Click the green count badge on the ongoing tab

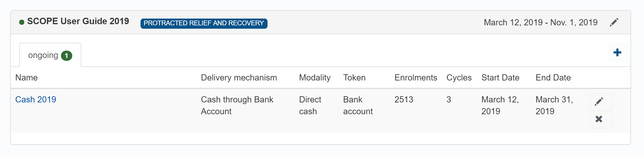67,56
